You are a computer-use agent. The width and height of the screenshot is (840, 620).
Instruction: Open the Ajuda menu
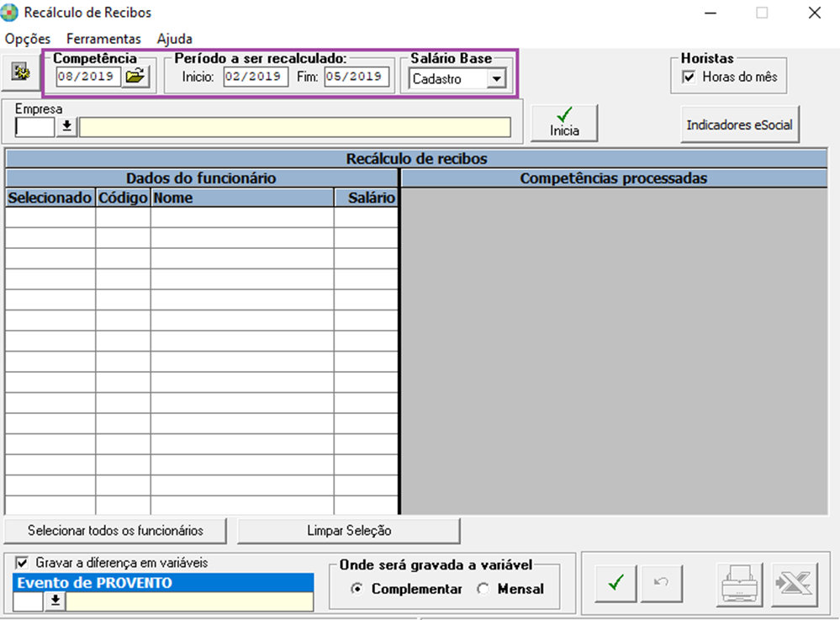(175, 39)
